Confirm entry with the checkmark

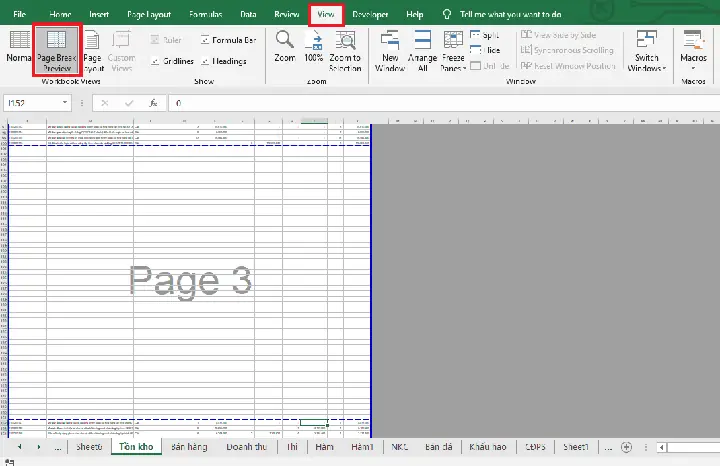point(129,103)
